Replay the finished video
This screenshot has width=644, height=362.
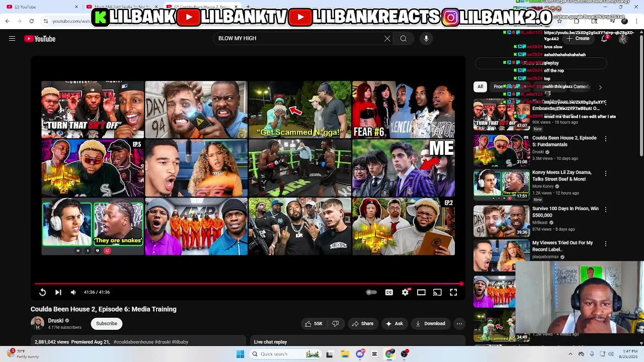tap(42, 292)
